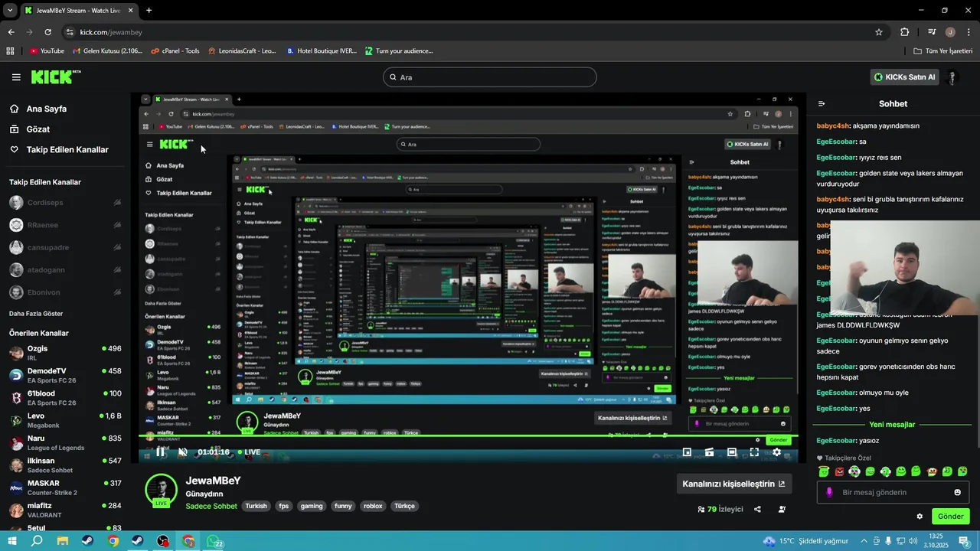The image size is (980, 551).
Task: Click the Ara search field
Action: pyautogui.click(x=489, y=77)
